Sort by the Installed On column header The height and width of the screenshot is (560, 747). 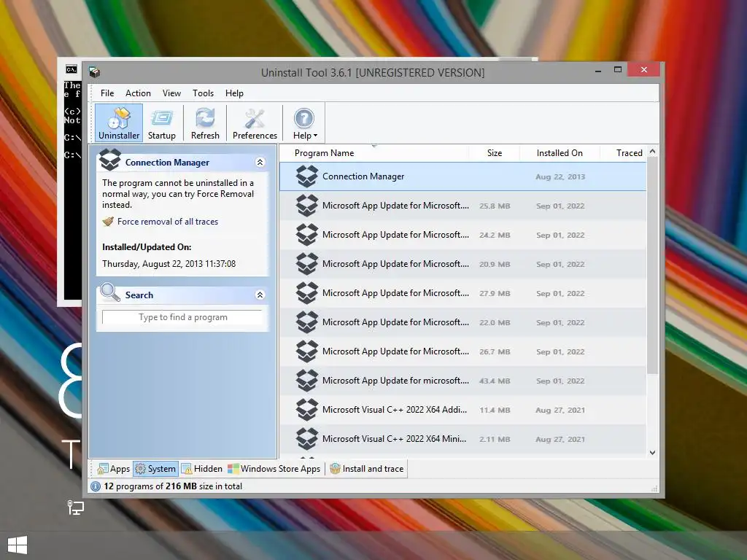[x=560, y=153]
